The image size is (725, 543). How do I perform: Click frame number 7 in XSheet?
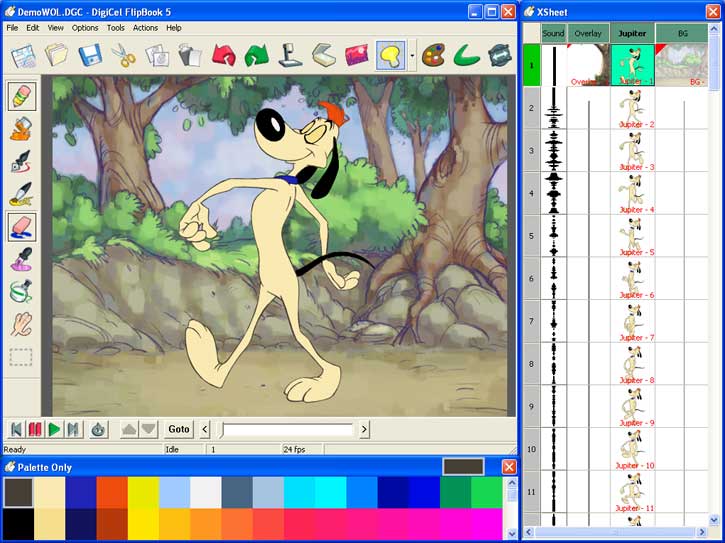531,321
